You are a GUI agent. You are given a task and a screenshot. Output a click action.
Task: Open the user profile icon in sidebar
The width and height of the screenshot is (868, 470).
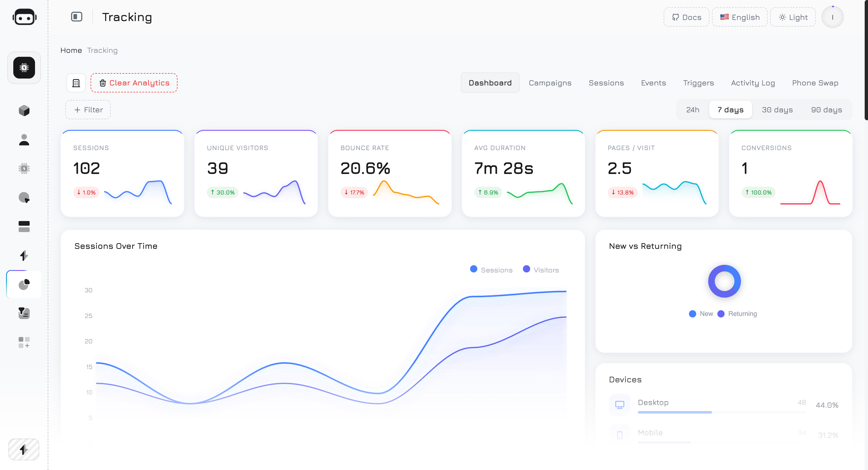(24, 140)
